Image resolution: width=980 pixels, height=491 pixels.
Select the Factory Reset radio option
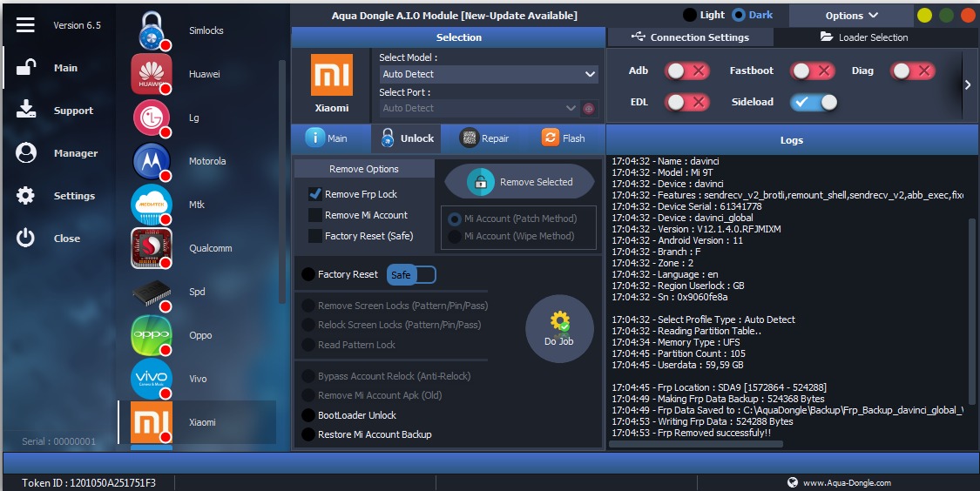[x=308, y=274]
